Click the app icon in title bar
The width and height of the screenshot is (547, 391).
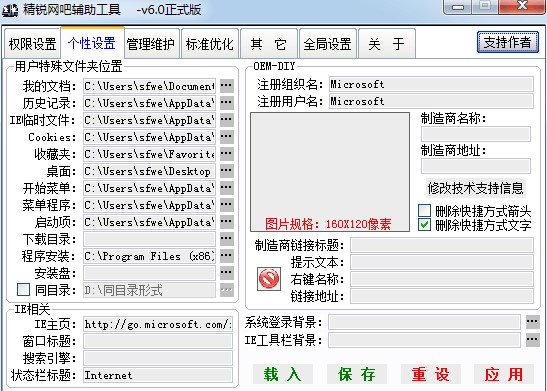click(x=10, y=10)
